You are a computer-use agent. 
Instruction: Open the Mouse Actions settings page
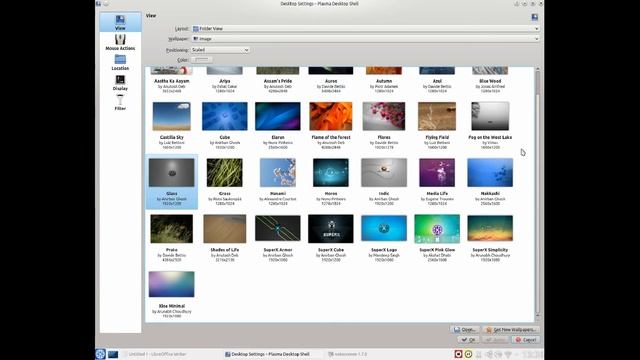[120, 42]
